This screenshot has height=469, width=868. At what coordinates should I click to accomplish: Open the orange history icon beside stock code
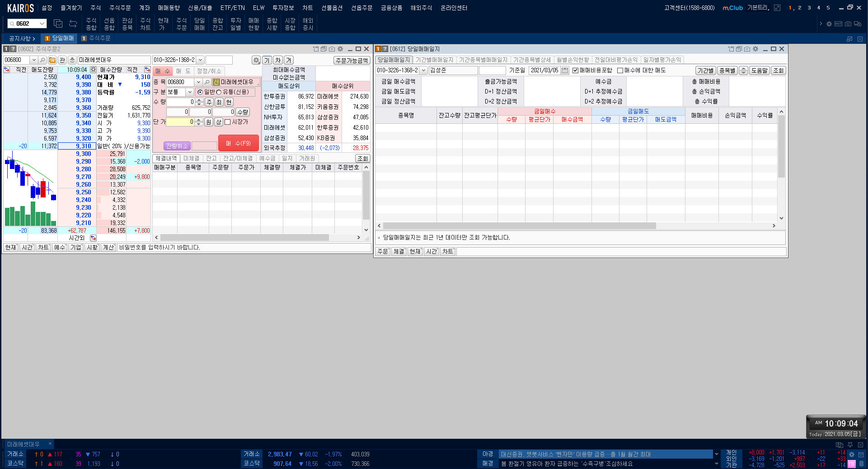[x=52, y=60]
